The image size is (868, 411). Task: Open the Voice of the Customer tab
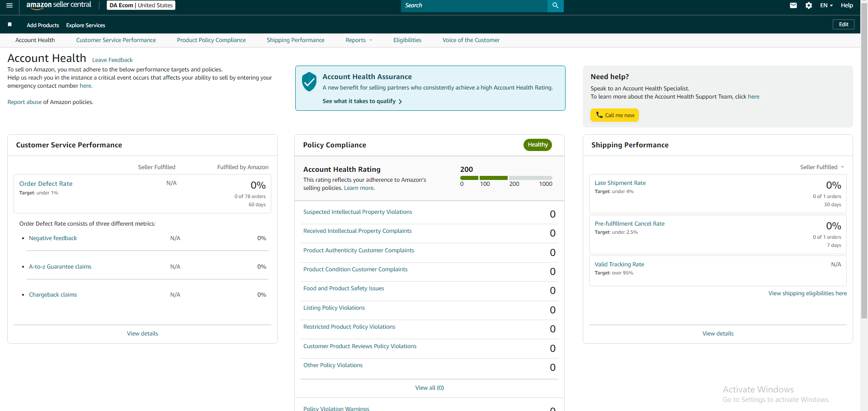471,40
